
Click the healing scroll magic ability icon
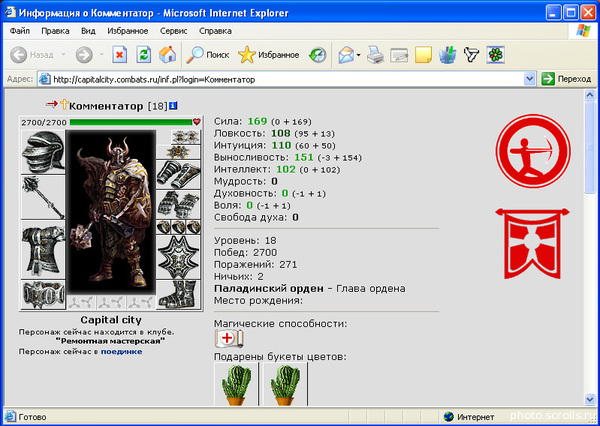(229, 338)
